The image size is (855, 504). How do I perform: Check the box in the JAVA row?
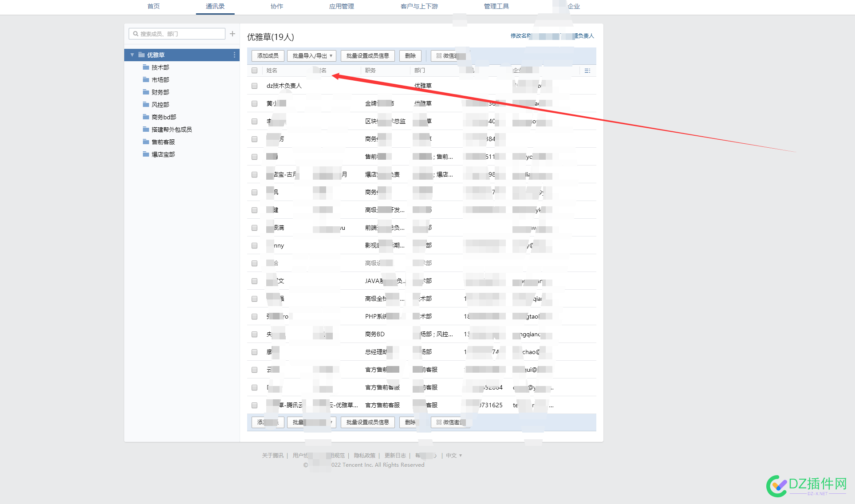pyautogui.click(x=254, y=281)
